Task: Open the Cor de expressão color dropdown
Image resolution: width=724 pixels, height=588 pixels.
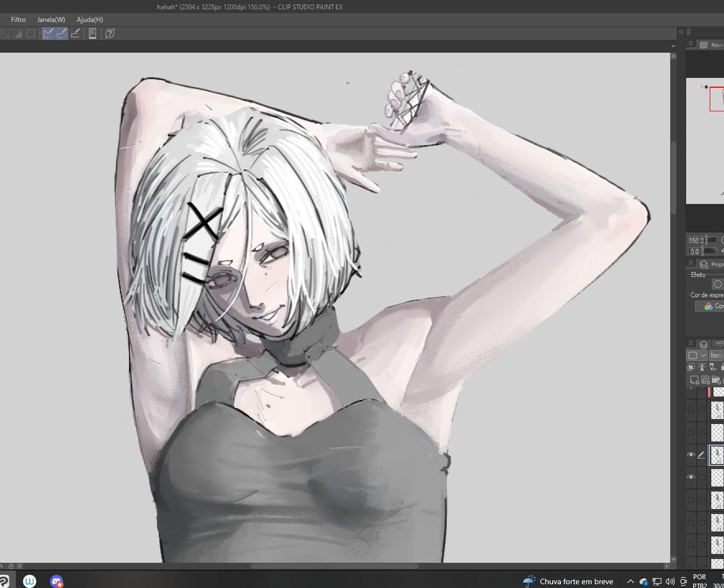Action: [x=710, y=306]
